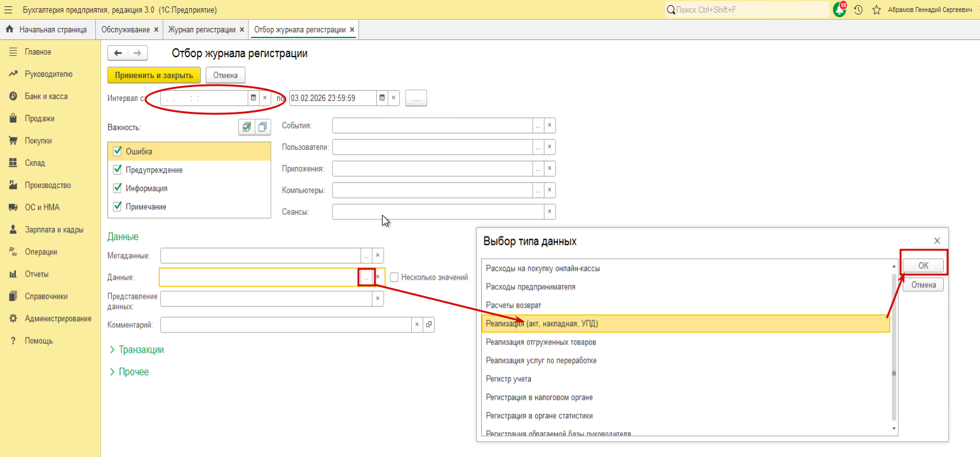The width and height of the screenshot is (980, 457).
Task: Open the hamburger main menu icon
Action: (8, 10)
